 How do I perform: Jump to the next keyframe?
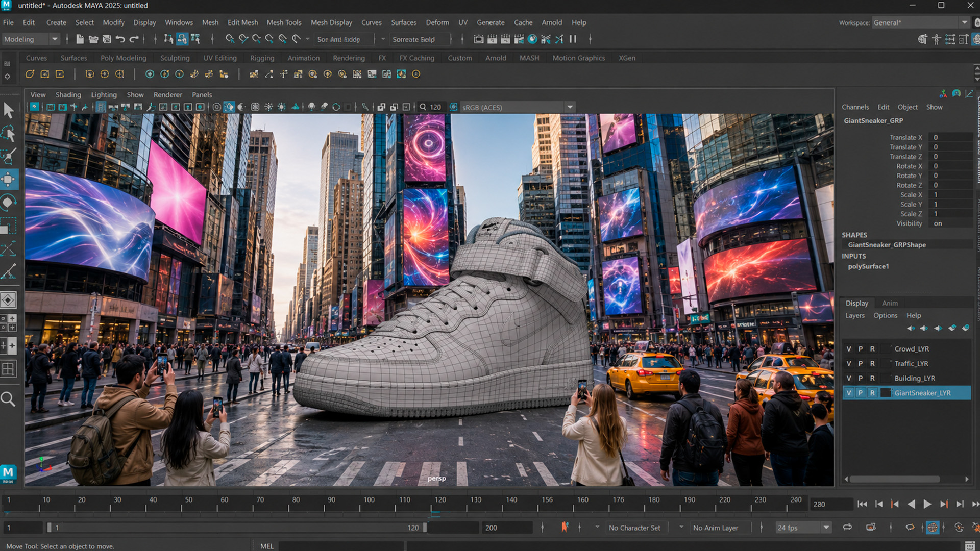[x=944, y=504]
